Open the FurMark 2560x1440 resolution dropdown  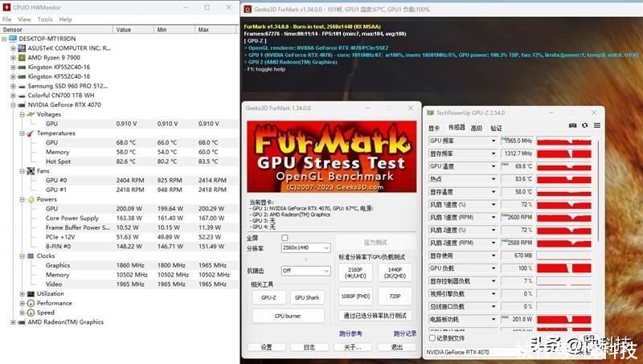click(x=306, y=248)
